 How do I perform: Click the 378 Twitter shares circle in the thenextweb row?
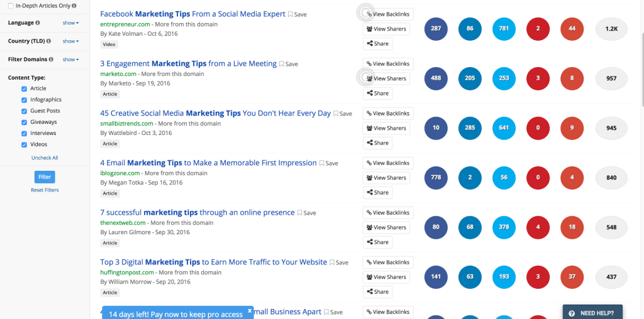click(x=504, y=227)
